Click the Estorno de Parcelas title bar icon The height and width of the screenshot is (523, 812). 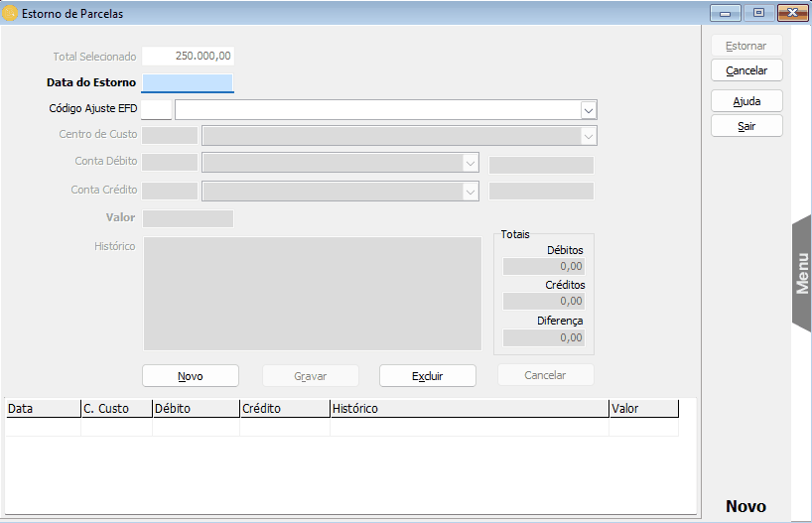coord(11,13)
